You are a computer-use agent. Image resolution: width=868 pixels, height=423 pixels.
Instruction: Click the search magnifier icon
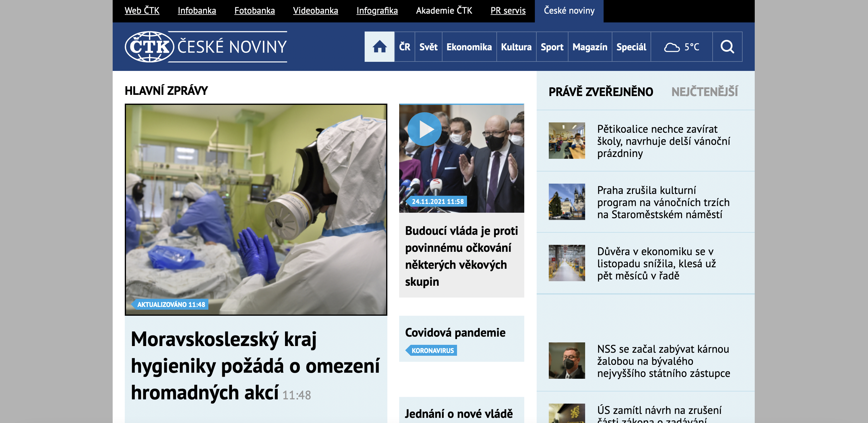(x=727, y=47)
